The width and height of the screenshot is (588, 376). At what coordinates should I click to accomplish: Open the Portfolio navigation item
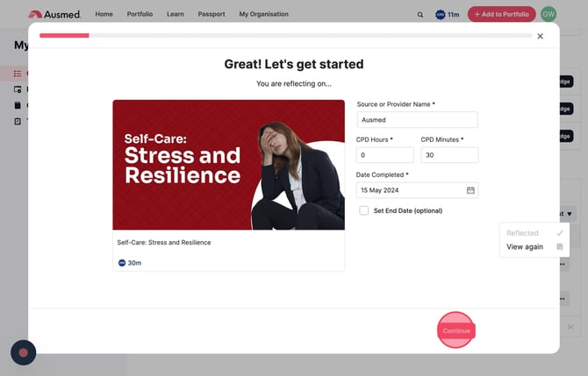140,14
